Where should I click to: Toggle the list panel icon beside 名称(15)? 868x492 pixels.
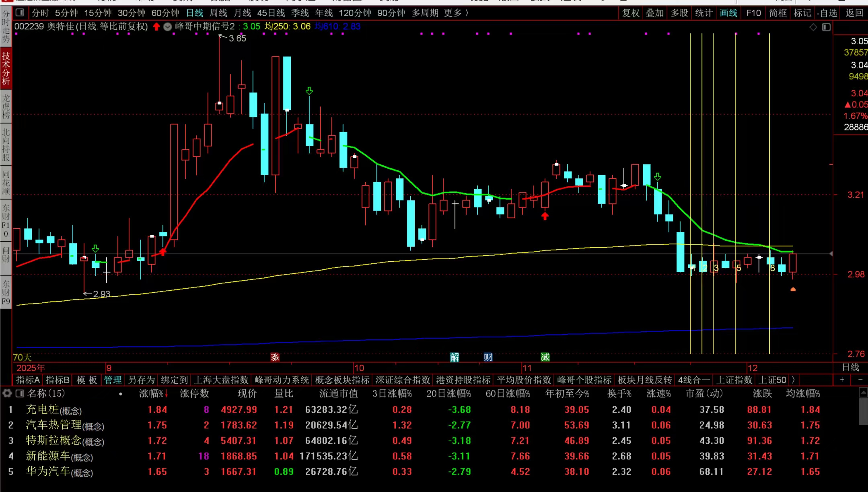click(20, 393)
